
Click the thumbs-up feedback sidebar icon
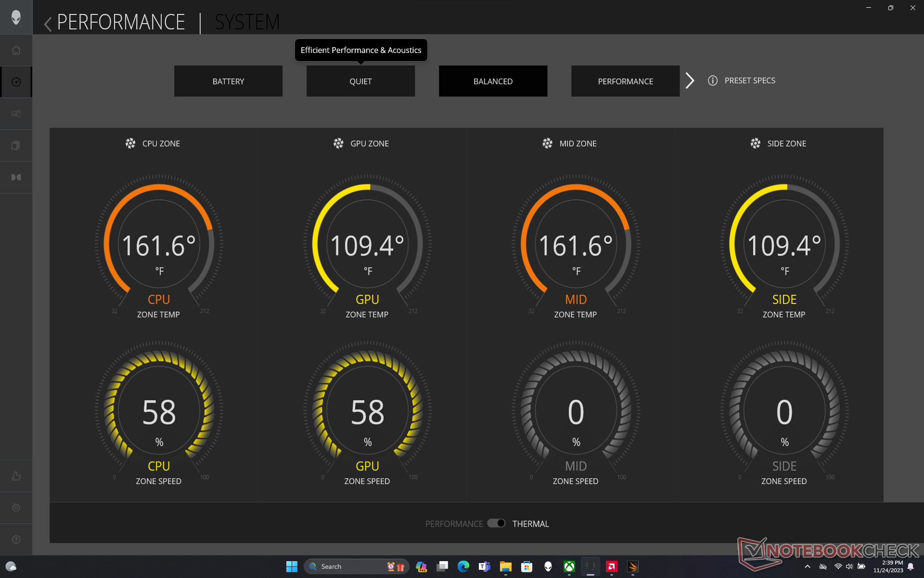click(x=16, y=476)
